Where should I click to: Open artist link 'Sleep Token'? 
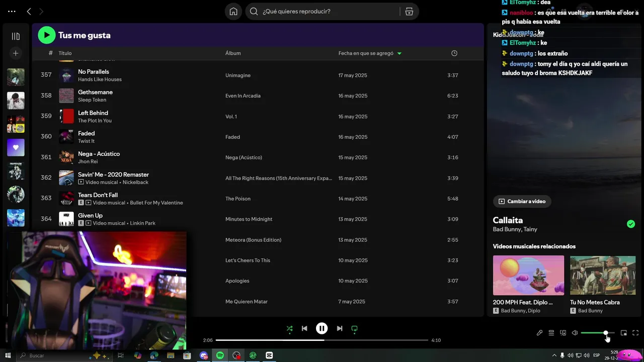[92, 100]
